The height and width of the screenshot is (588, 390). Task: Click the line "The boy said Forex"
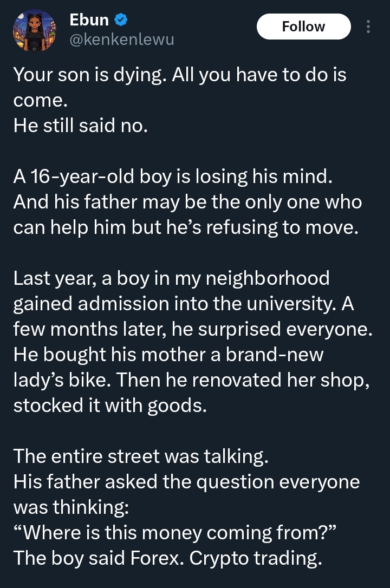[x=167, y=558]
